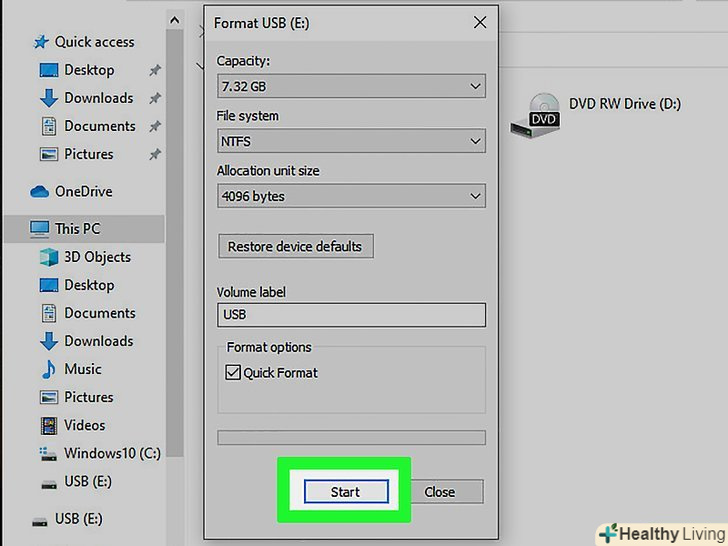Click the Volume label text field
728x546 pixels.
pyautogui.click(x=351, y=315)
